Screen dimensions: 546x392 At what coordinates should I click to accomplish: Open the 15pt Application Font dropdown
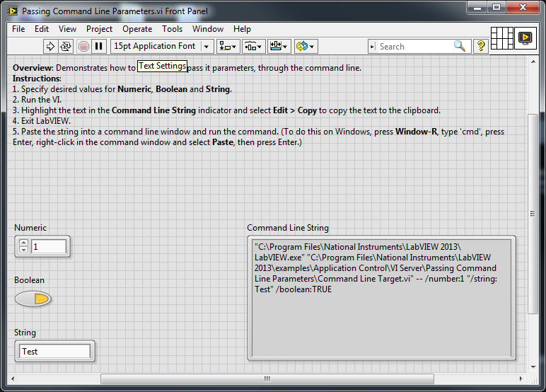pyautogui.click(x=162, y=46)
